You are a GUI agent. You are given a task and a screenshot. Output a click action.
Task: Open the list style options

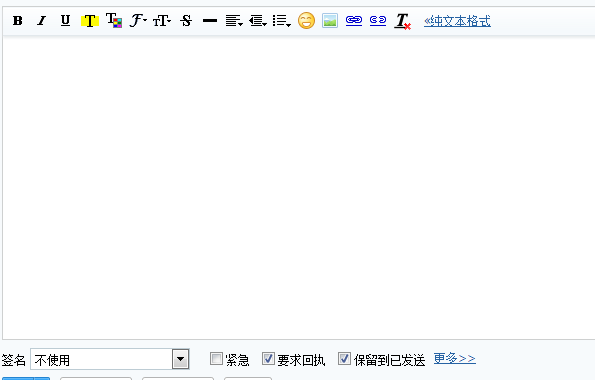tap(282, 21)
